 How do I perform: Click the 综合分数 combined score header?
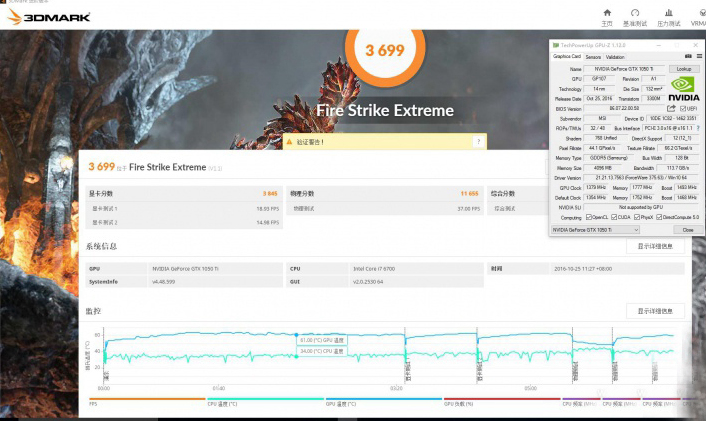tap(503, 194)
